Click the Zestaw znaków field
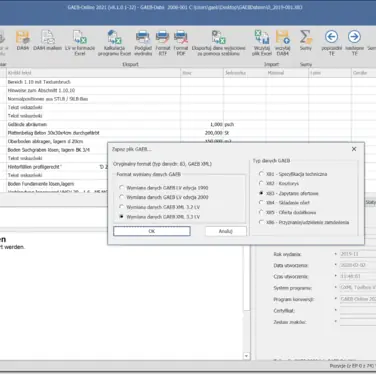 358,322
